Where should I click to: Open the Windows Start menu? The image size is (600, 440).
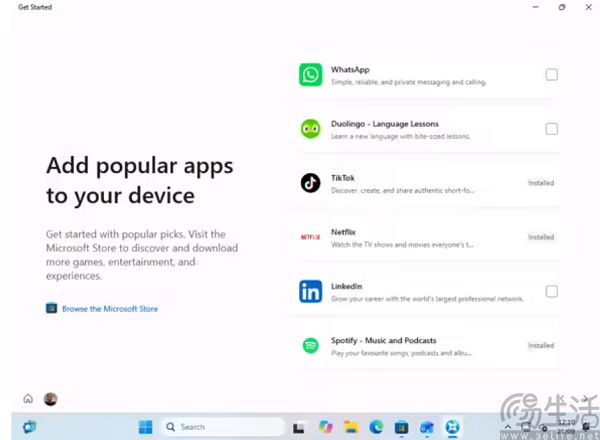pyautogui.click(x=145, y=427)
